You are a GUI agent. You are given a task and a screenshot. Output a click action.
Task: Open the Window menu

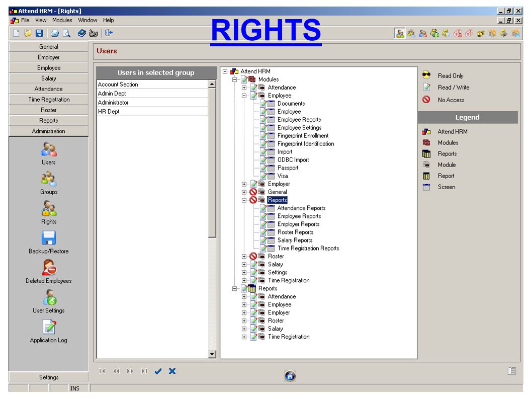coord(87,20)
